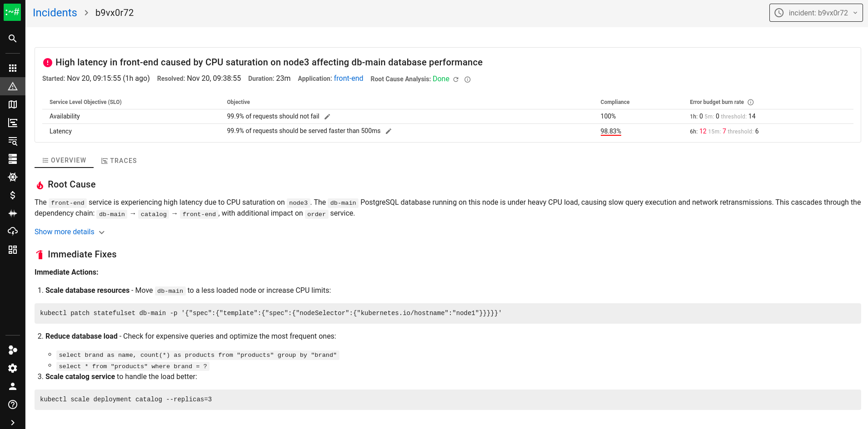Open the profiling view (waveform icon)

[x=12, y=213]
